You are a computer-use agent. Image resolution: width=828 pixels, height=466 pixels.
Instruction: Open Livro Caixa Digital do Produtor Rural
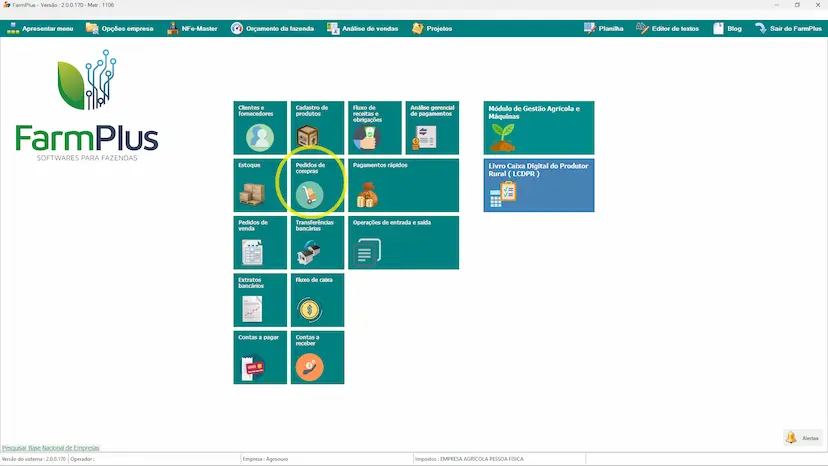coord(538,185)
